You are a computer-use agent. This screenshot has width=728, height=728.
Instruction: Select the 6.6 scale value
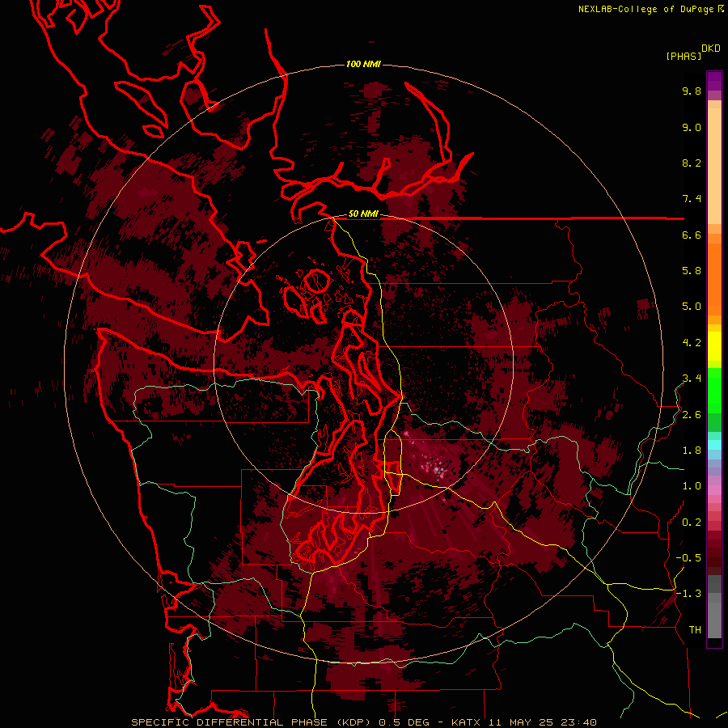(692, 235)
